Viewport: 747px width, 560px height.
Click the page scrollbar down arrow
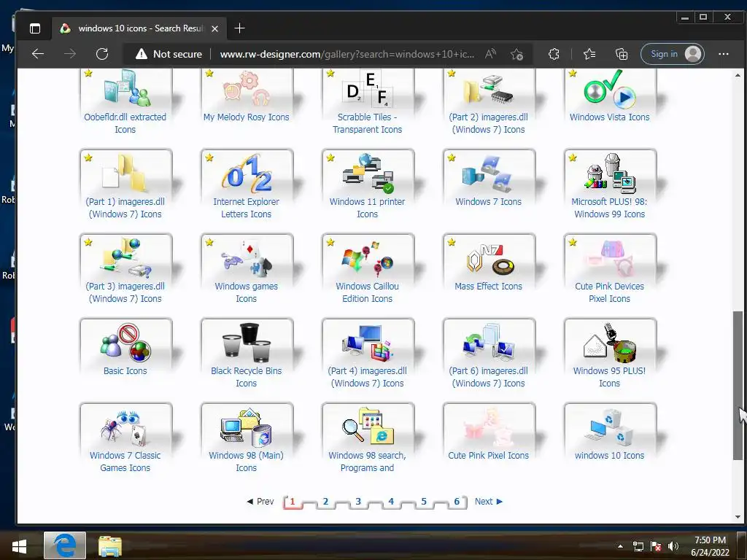738,517
